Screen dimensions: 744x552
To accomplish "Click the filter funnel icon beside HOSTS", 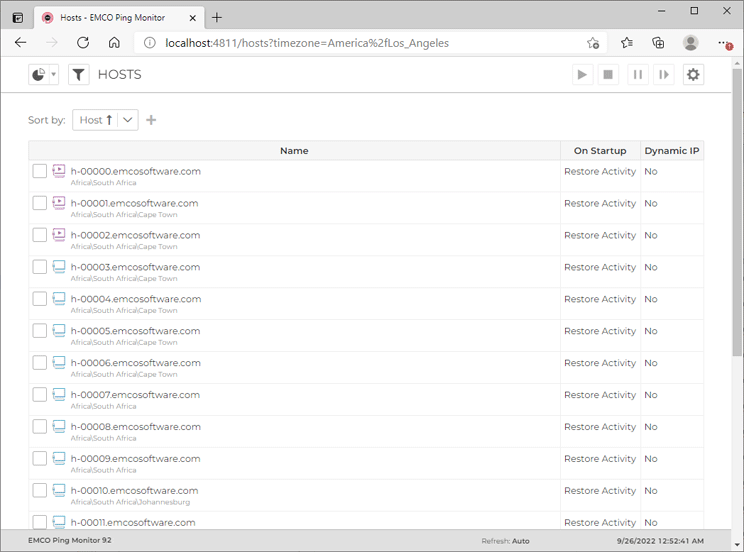I will [79, 75].
